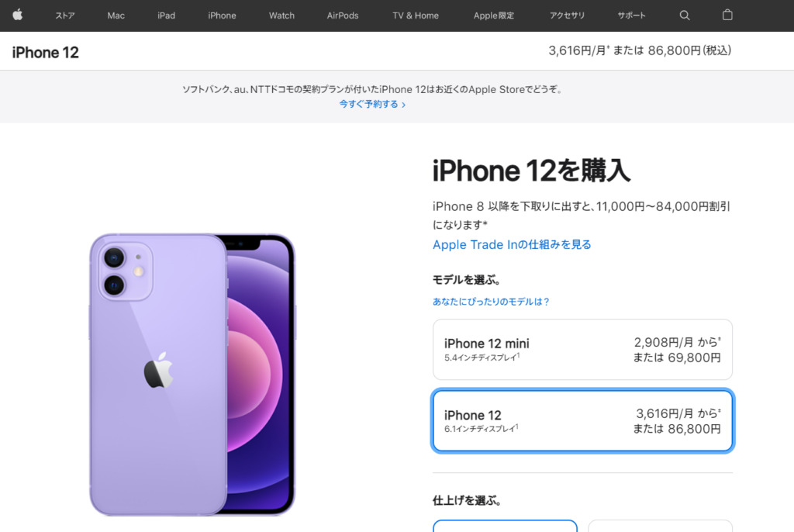Open the shopping bag icon
This screenshot has height=532, width=794.
(x=727, y=16)
